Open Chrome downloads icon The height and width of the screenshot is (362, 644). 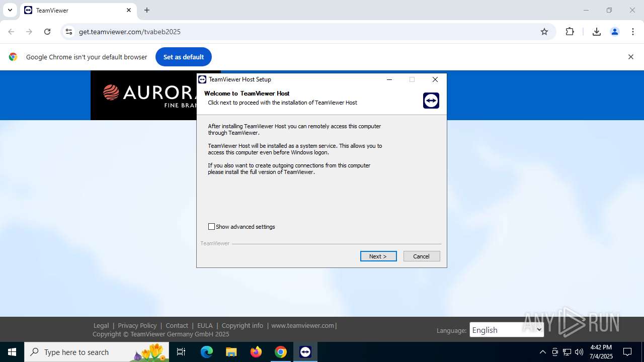coord(597,32)
